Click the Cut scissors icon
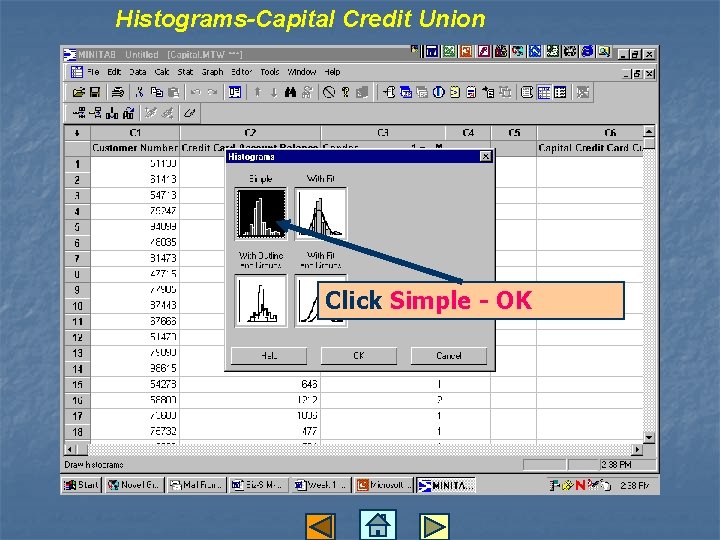 (x=140, y=92)
